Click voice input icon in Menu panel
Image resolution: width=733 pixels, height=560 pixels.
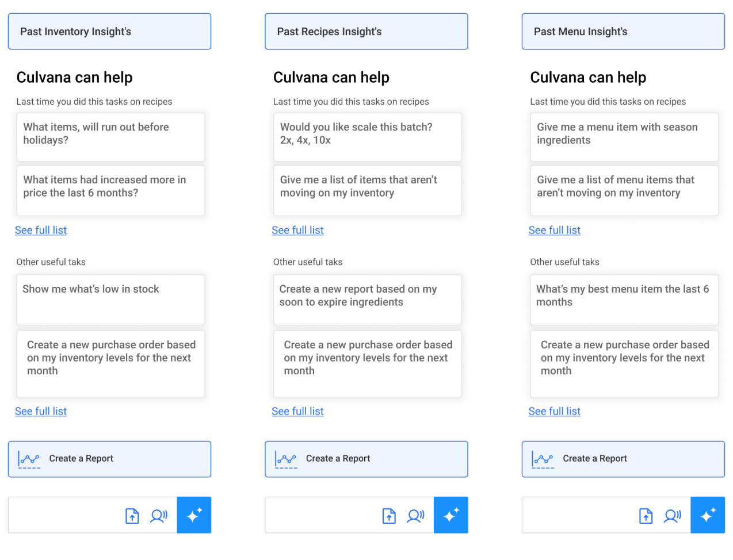[672, 516]
